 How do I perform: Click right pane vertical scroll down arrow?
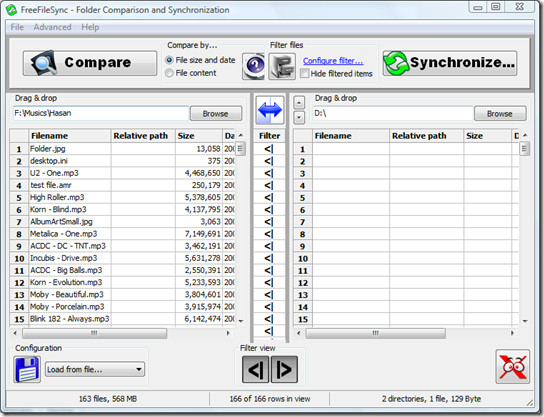coord(525,321)
